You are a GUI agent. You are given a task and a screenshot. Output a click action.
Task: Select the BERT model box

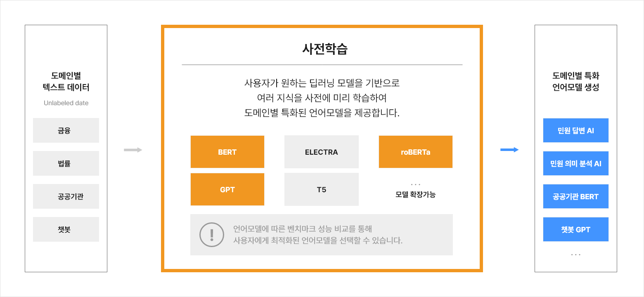227,152
